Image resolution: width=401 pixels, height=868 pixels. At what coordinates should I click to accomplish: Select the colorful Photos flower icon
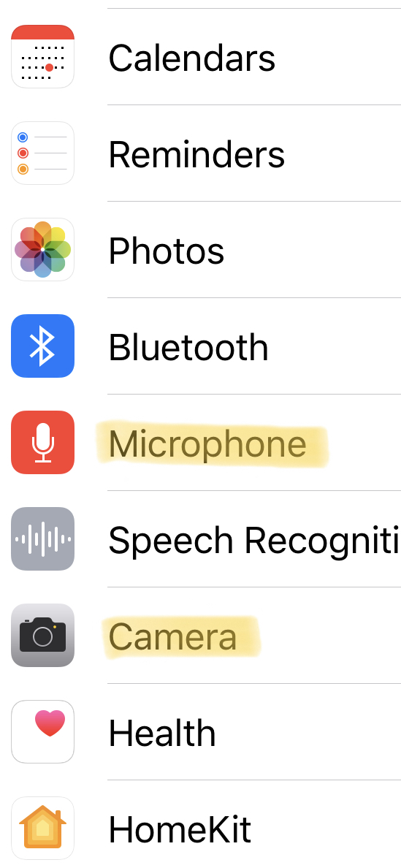click(42, 250)
